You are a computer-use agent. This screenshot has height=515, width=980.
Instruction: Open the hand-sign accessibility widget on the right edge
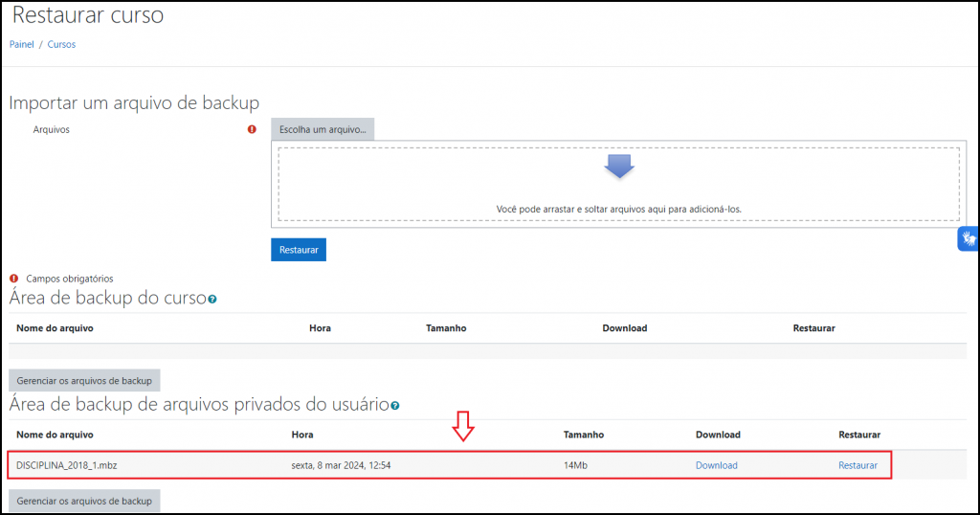click(x=968, y=239)
